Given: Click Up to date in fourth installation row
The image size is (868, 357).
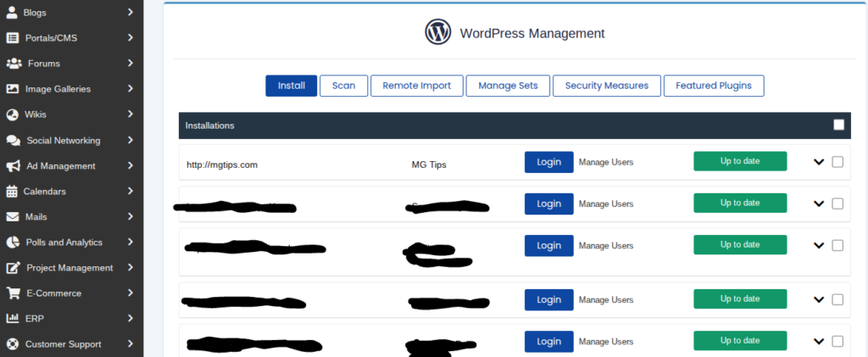Looking at the screenshot, I should coord(740,298).
